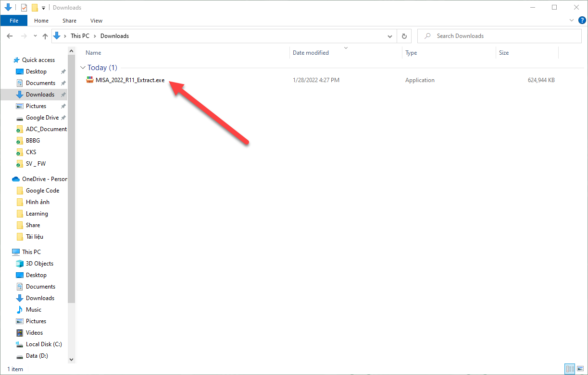Click the 3D Objects cube icon
This screenshot has height=375, width=588.
pos(20,264)
